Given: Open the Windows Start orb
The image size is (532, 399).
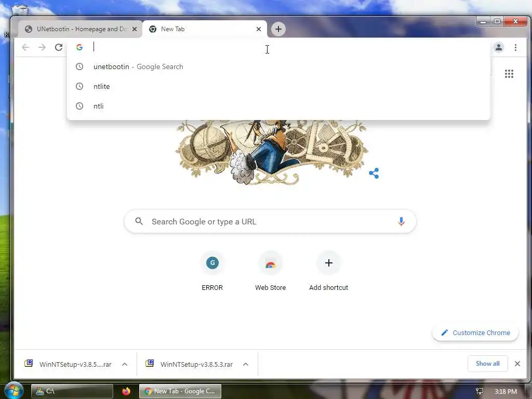Looking at the screenshot, I should pos(13,390).
